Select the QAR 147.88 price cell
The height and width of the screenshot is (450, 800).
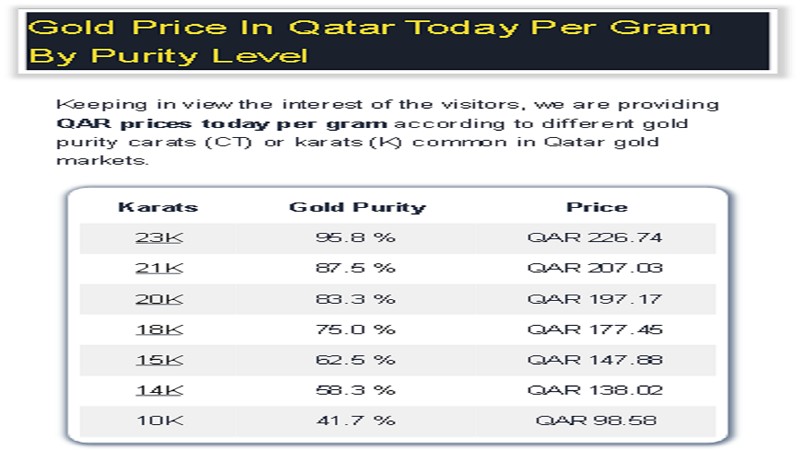point(596,359)
